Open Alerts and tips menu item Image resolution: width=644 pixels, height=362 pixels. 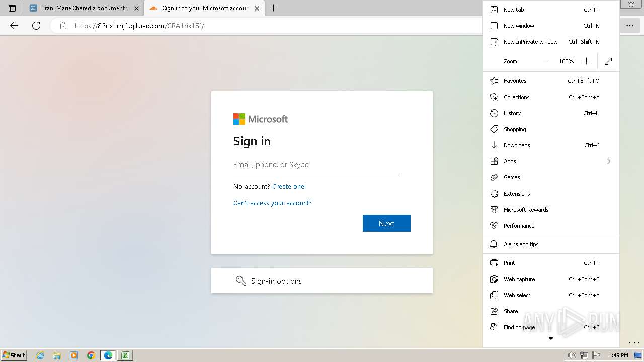click(x=551, y=244)
